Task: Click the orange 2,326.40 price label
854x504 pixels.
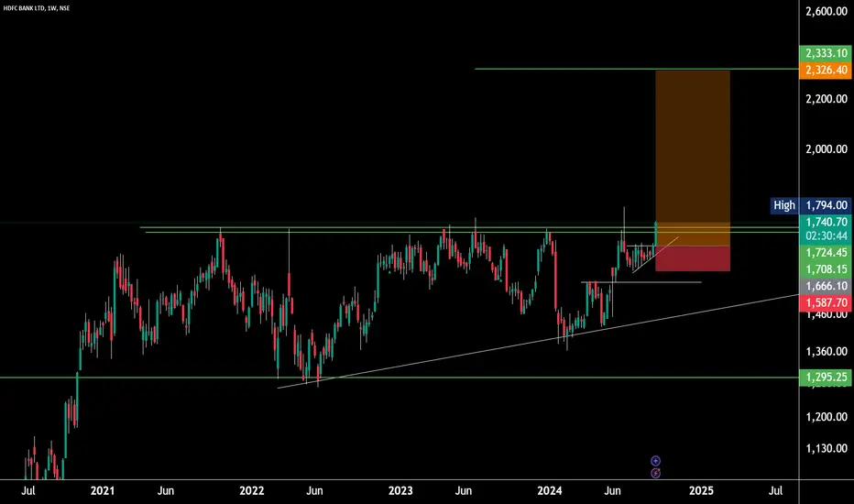Action: pos(826,71)
